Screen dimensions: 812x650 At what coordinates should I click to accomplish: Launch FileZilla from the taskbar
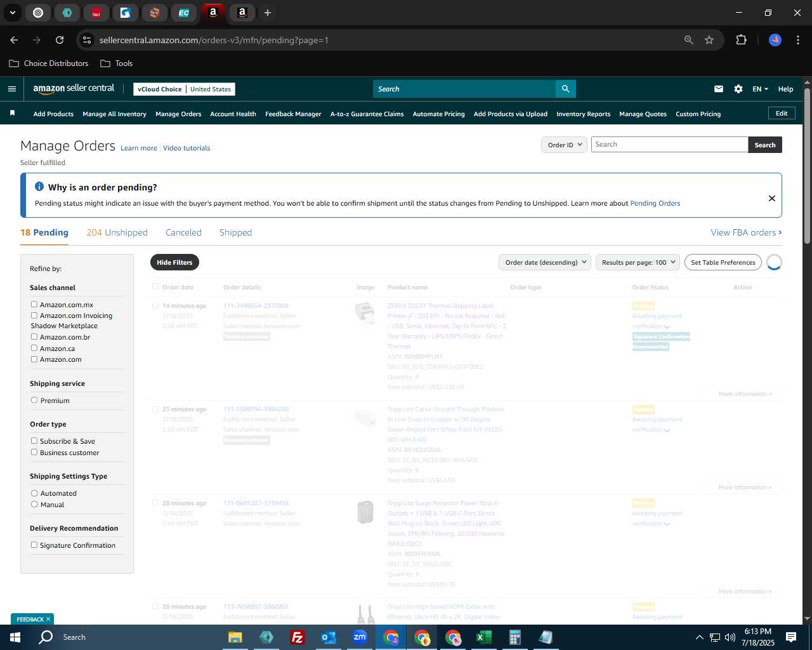[297, 637]
